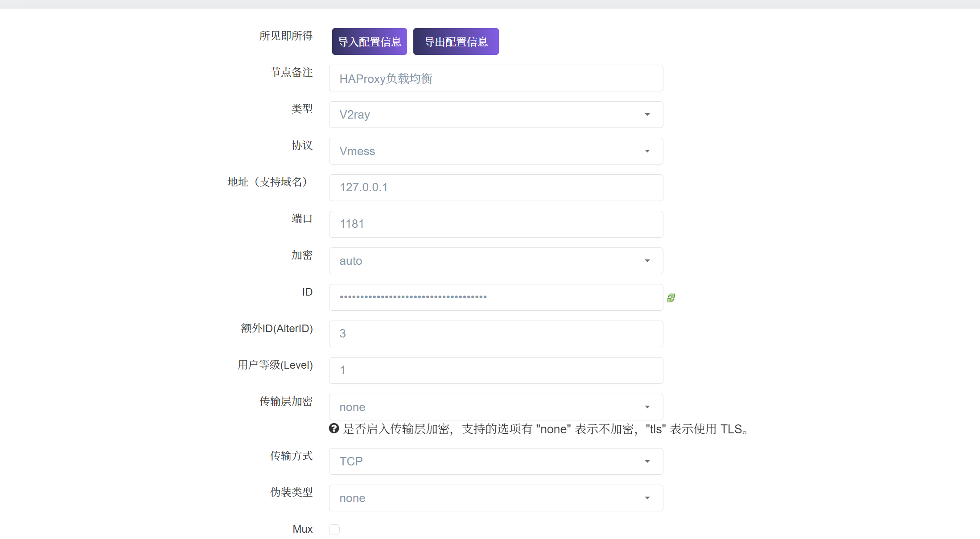This screenshot has width=980, height=539.
Task: Click the 导入配置信息 button
Action: [369, 41]
